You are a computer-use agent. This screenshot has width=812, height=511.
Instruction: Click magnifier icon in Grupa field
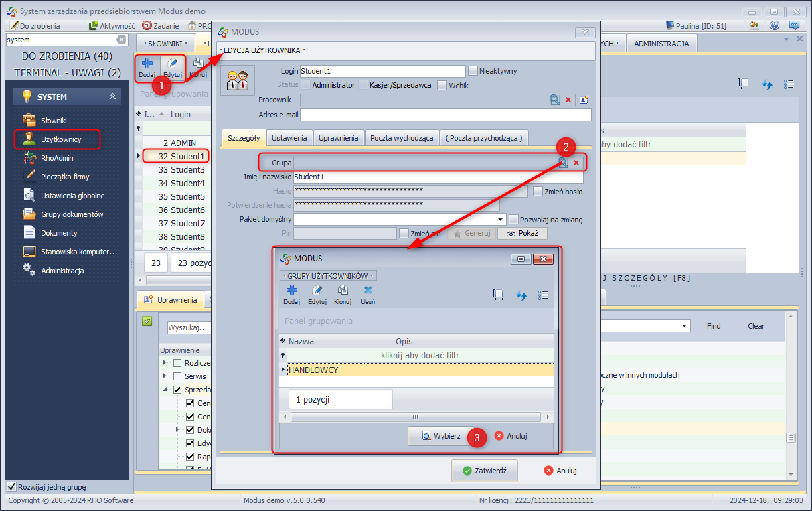pos(563,163)
